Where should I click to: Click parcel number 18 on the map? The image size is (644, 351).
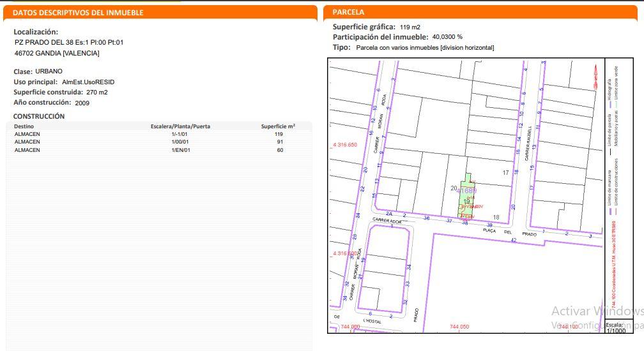pos(496,218)
